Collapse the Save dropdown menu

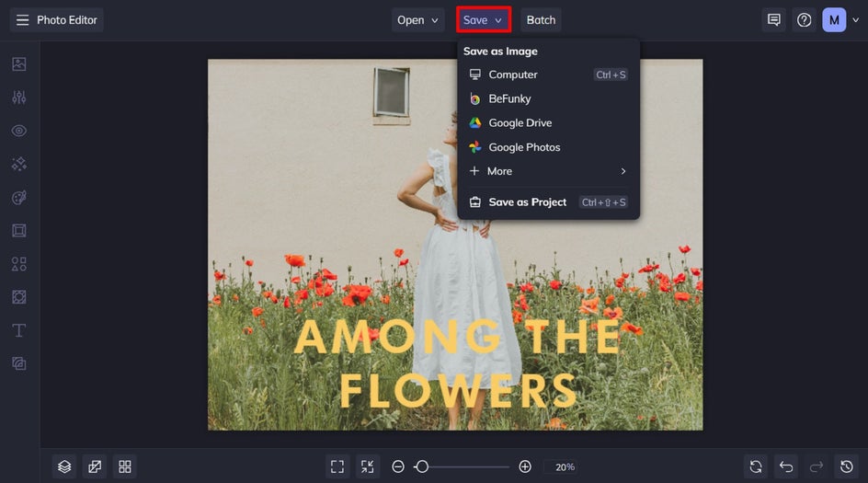click(483, 20)
